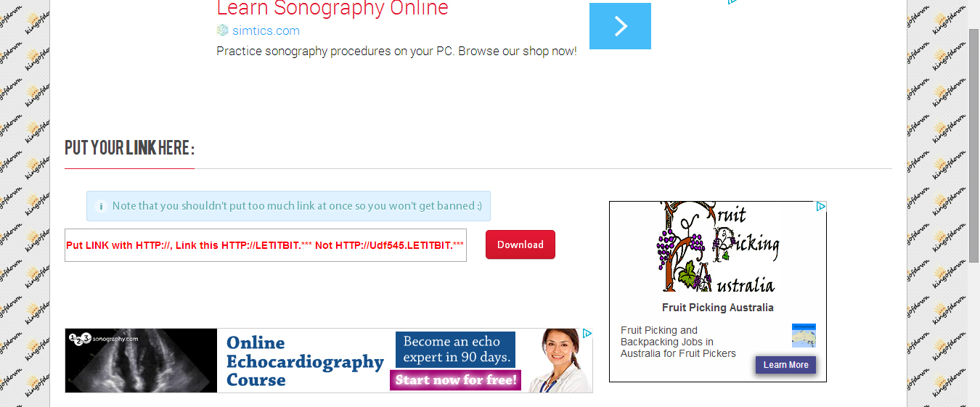This screenshot has width=980, height=407.
Task: Click the Australia map thumbnail in ad
Action: (x=804, y=335)
